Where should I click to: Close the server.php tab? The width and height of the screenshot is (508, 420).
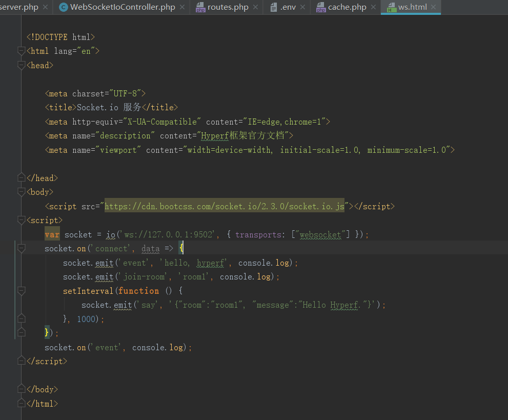45,7
